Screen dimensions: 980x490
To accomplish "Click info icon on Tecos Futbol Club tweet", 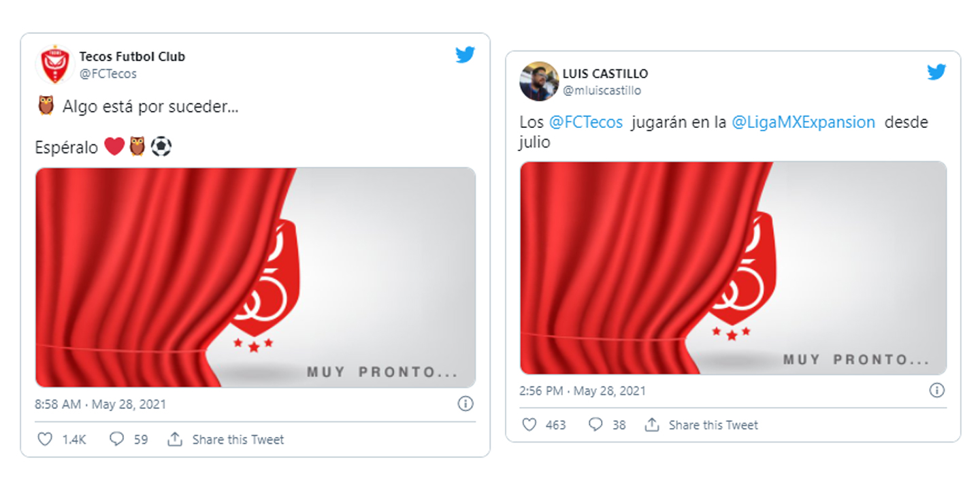I will tap(465, 404).
